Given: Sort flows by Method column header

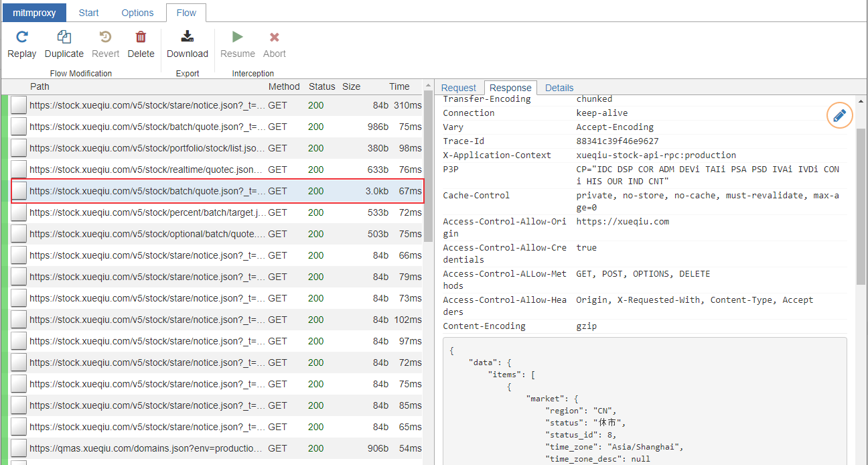Looking at the screenshot, I should 284,86.
